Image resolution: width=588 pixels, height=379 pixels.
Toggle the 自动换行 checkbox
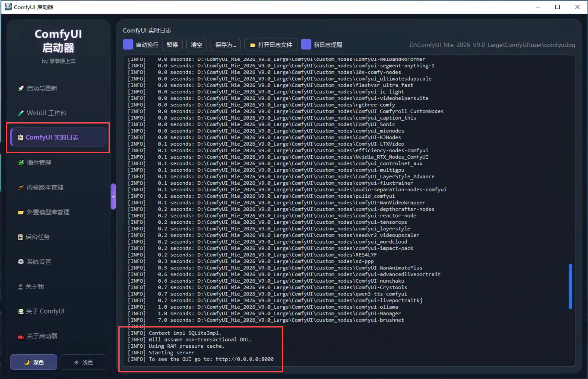[128, 45]
